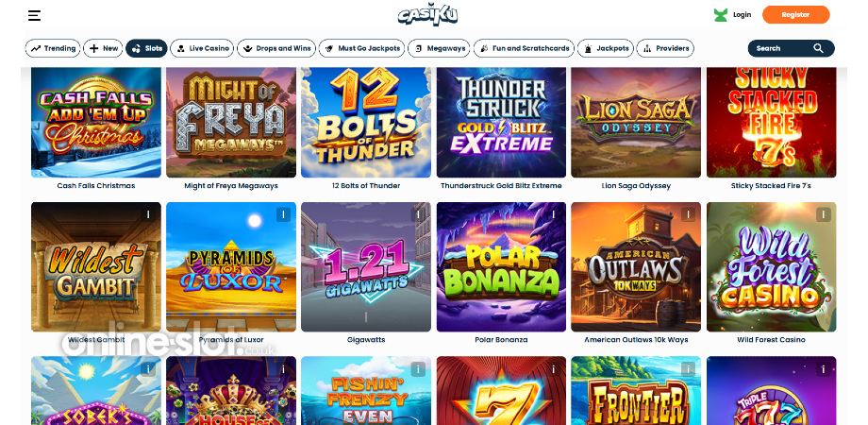Click the Login link
868x425 pixels.
(x=742, y=15)
